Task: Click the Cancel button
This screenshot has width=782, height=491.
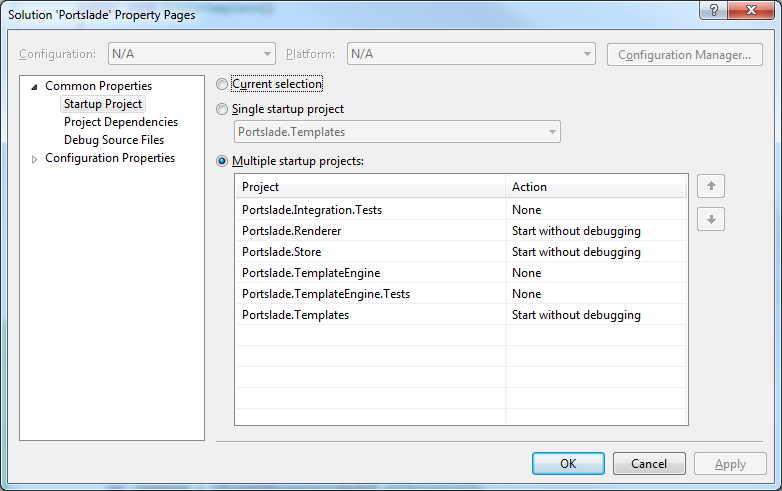Action: click(x=649, y=463)
